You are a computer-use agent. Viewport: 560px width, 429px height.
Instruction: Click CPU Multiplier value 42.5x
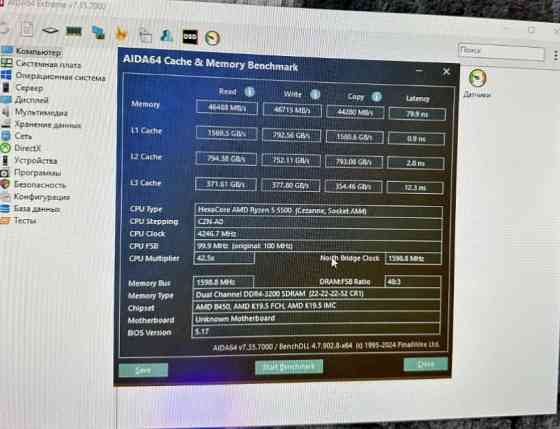click(224, 258)
